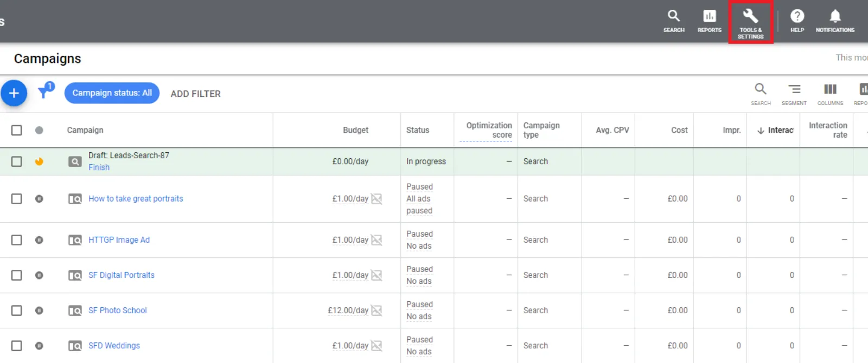This screenshot has height=363, width=868.
Task: Click budget chart icon for How to take great portraits
Action: point(376,199)
